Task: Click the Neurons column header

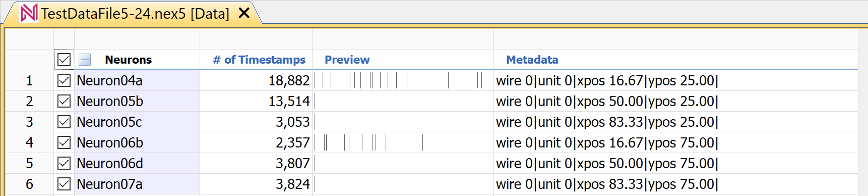Action: coord(128,60)
